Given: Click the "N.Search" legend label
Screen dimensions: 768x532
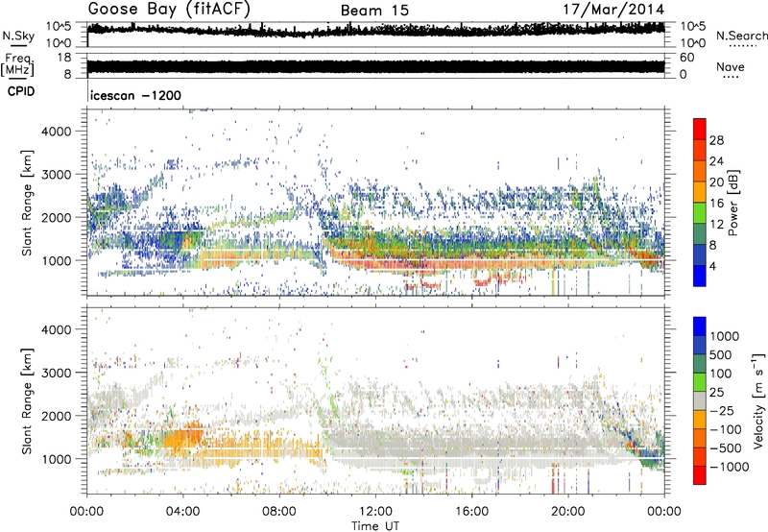Looking at the screenshot, I should (741, 36).
